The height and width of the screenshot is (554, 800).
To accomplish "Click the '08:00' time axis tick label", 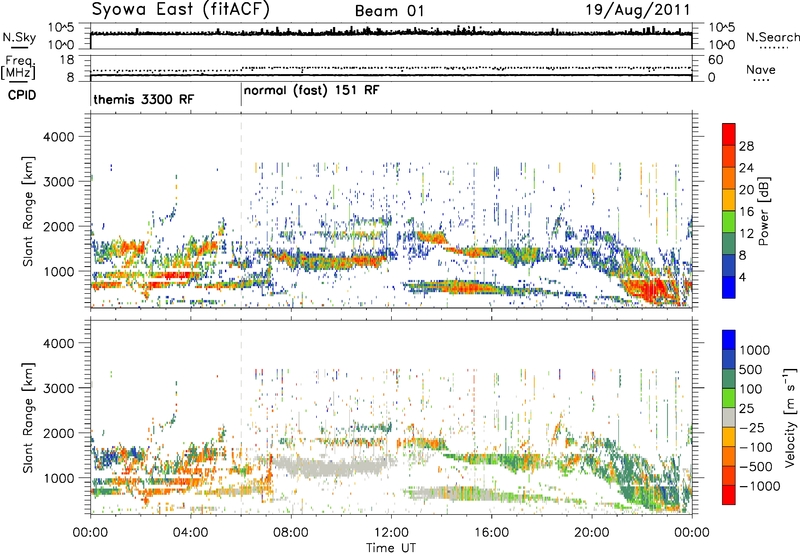I will [x=291, y=533].
